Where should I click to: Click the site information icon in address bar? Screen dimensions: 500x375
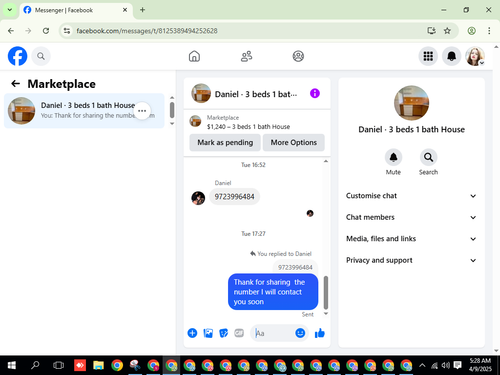click(x=67, y=31)
